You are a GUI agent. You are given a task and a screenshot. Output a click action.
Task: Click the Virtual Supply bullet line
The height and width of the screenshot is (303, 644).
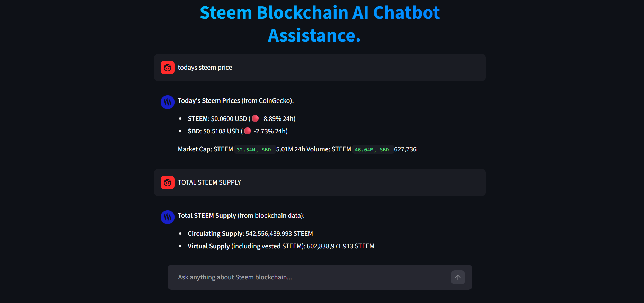coord(280,246)
